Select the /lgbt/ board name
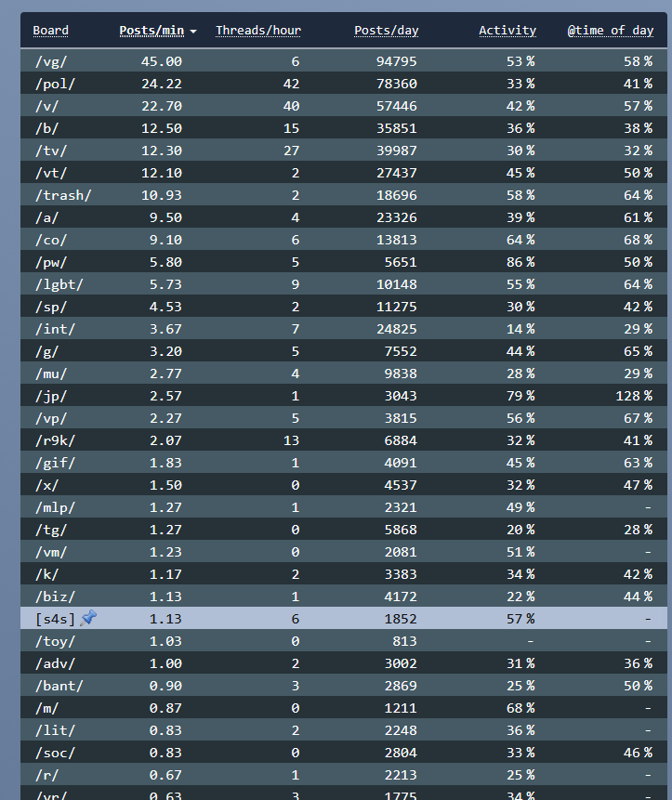This screenshot has height=800, width=672. (59, 284)
